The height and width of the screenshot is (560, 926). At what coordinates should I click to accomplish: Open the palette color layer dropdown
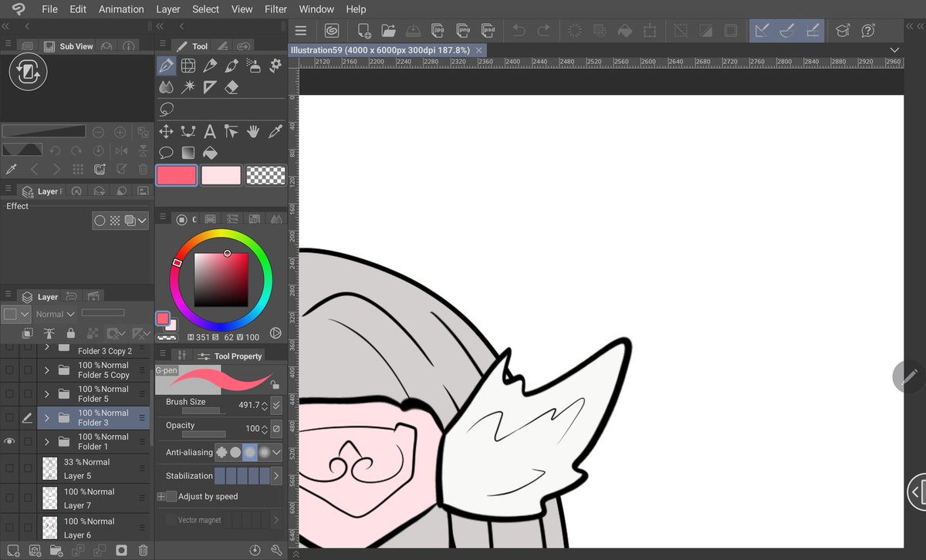coord(16,314)
